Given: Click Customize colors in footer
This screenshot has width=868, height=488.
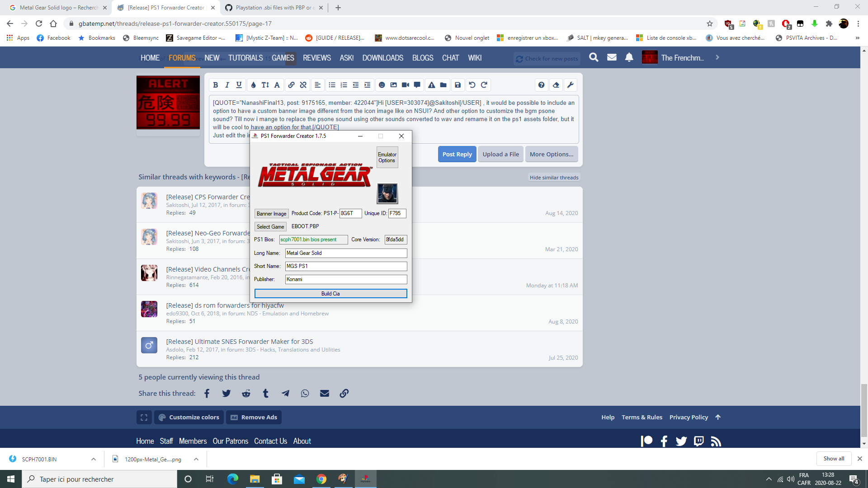Looking at the screenshot, I should tap(189, 417).
